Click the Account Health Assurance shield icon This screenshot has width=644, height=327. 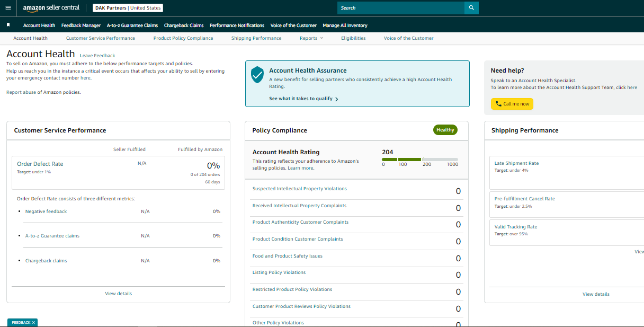257,75
